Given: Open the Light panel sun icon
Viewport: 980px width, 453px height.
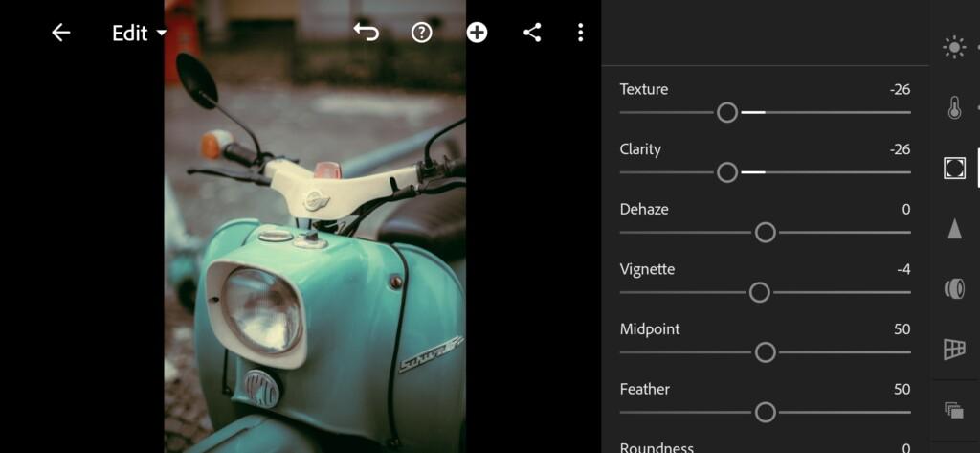Looking at the screenshot, I should (x=954, y=48).
